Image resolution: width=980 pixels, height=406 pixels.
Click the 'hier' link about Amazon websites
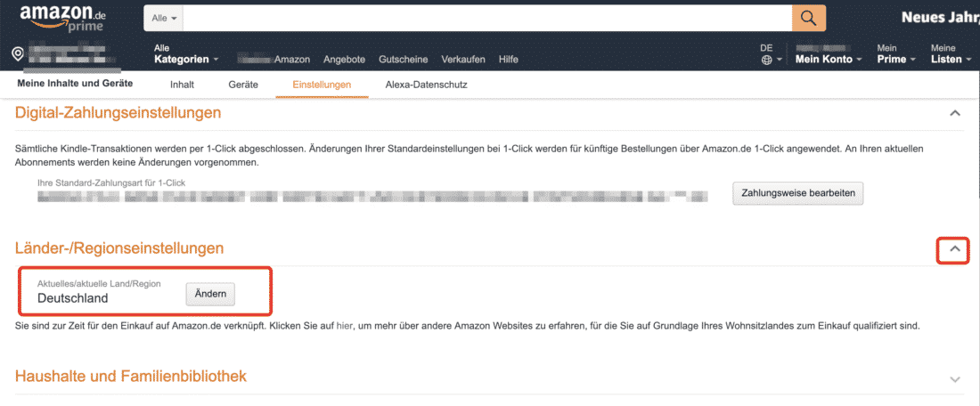pos(345,326)
